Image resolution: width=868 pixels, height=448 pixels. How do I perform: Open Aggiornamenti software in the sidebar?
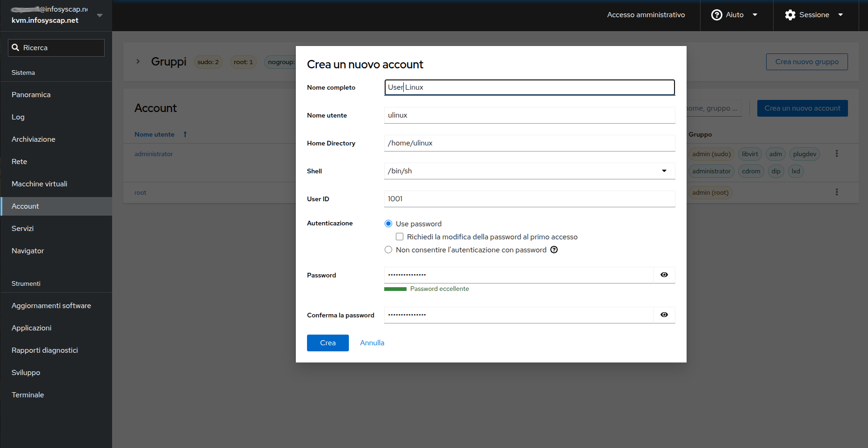(x=56, y=306)
